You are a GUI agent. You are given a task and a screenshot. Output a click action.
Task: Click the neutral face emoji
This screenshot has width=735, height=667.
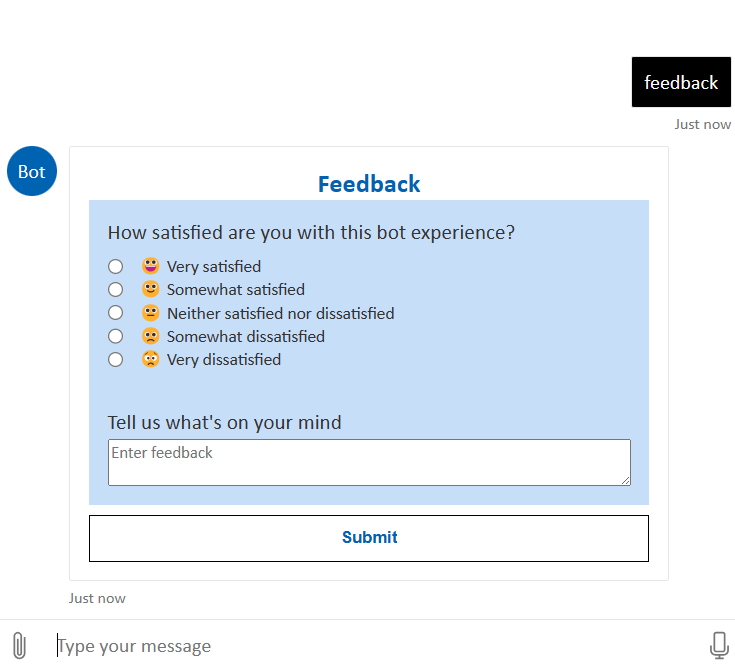[151, 313]
